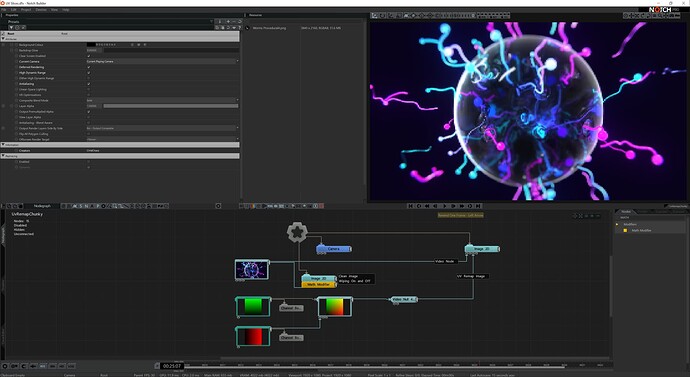Select the Nodegraph tab
The width and height of the screenshot is (690, 377).
point(42,206)
